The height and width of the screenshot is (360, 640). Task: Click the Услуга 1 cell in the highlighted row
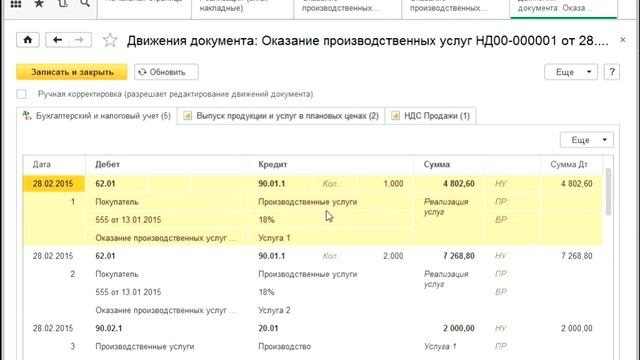click(x=274, y=238)
